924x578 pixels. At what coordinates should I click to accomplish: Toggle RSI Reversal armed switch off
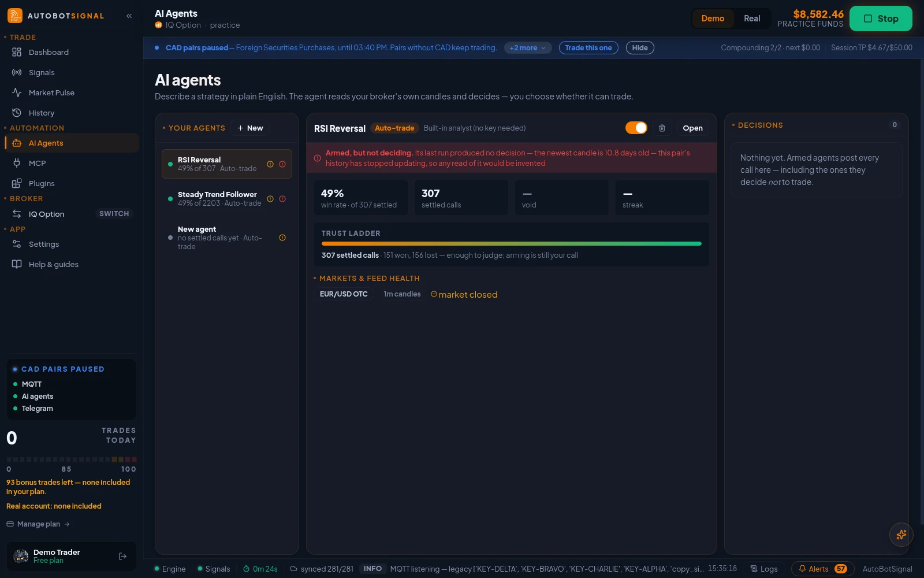click(636, 128)
